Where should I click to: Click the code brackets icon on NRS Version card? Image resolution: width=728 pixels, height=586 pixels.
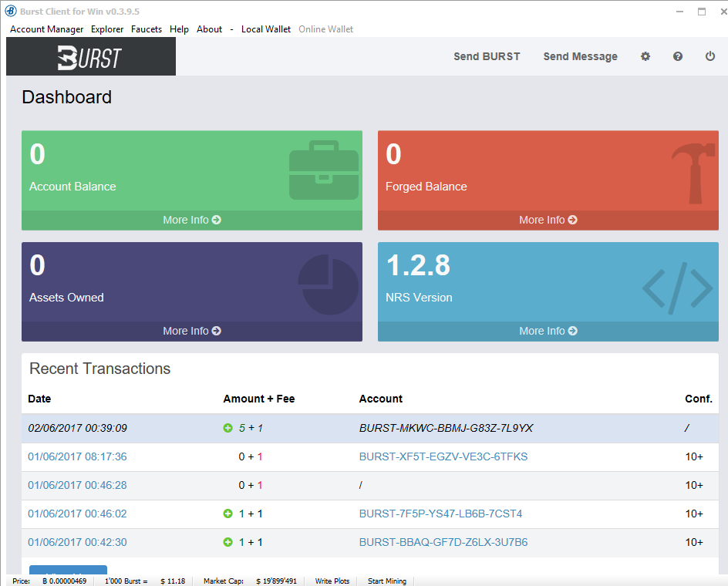(x=677, y=288)
